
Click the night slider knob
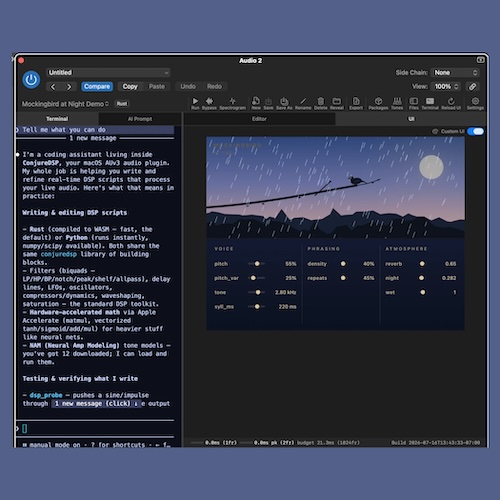421,278
